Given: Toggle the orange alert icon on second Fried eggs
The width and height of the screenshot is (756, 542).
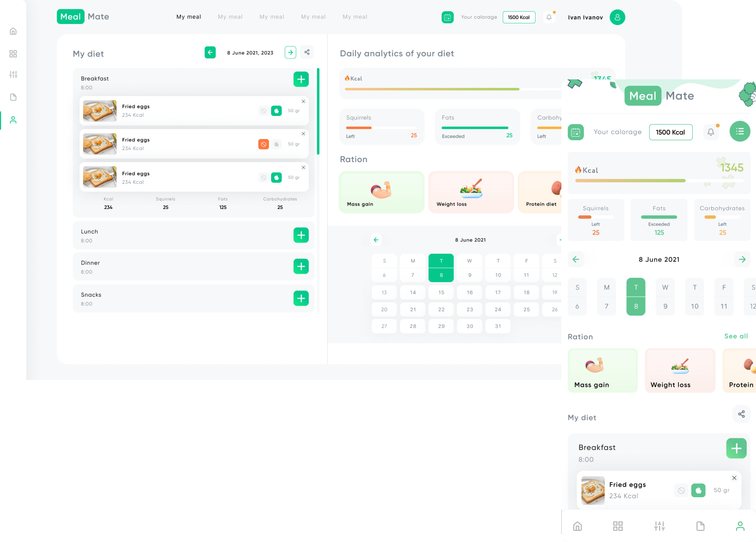Looking at the screenshot, I should click(x=264, y=144).
